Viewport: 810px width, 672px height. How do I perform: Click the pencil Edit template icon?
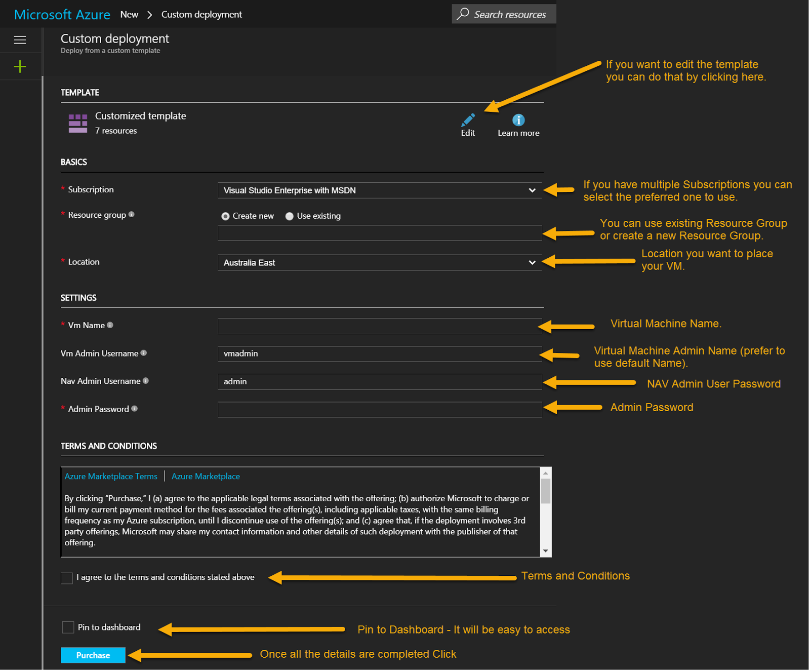(x=468, y=120)
